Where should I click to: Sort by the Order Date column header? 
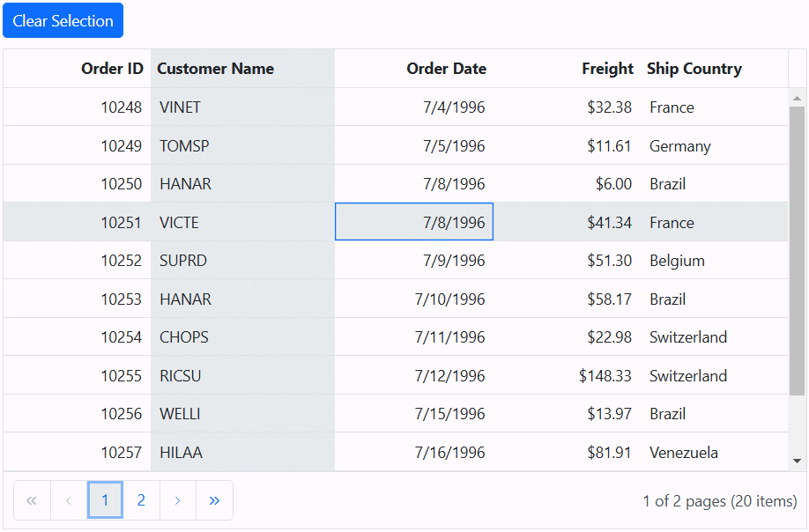446,69
